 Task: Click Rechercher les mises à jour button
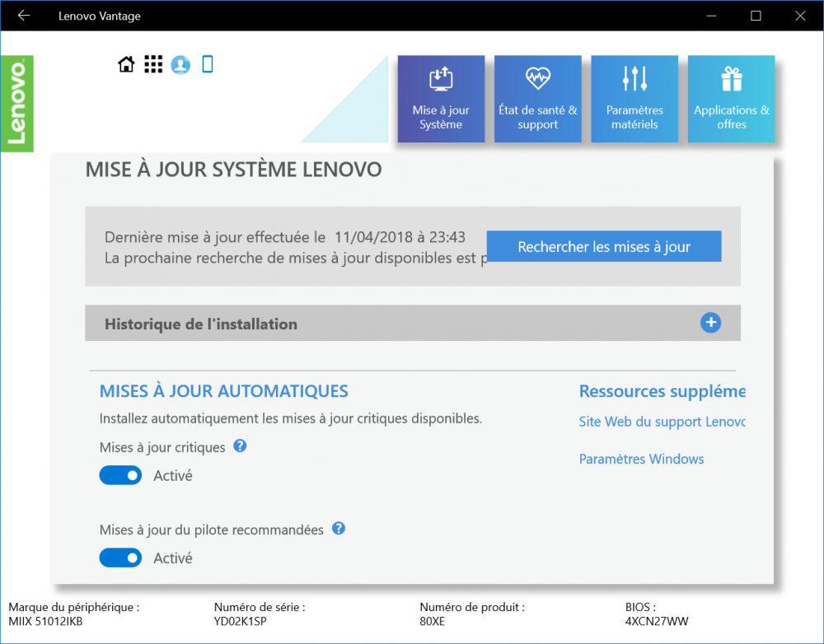pos(604,246)
